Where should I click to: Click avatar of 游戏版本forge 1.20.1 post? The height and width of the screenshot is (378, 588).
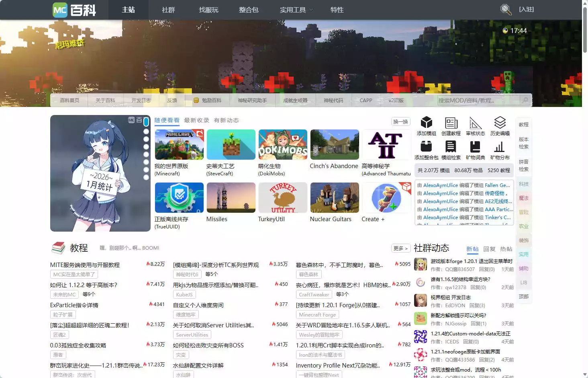(x=421, y=264)
